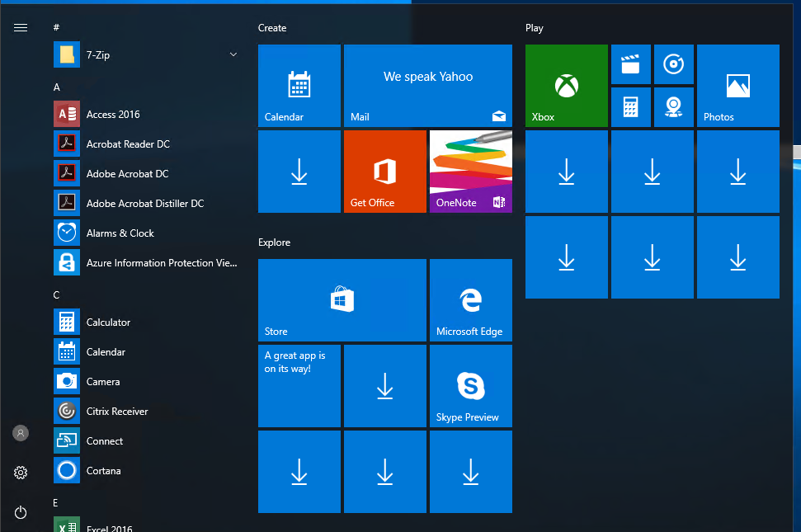Viewport: 801px width, 532px height.
Task: Open the Store tile
Action: [342, 300]
